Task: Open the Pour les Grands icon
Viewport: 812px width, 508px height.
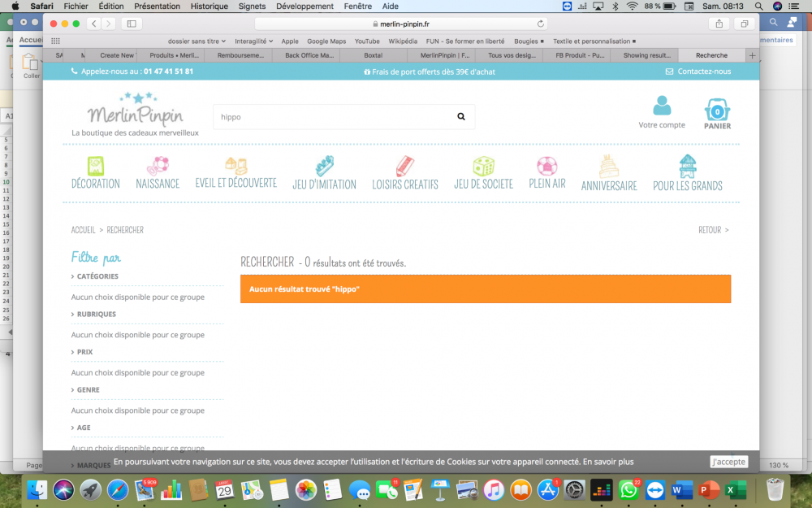Action: click(x=688, y=166)
